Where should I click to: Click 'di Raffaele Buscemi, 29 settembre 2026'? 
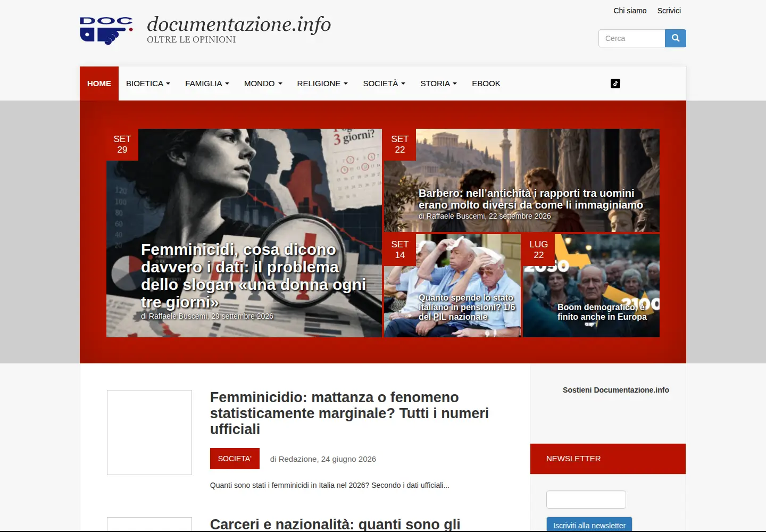(x=207, y=316)
